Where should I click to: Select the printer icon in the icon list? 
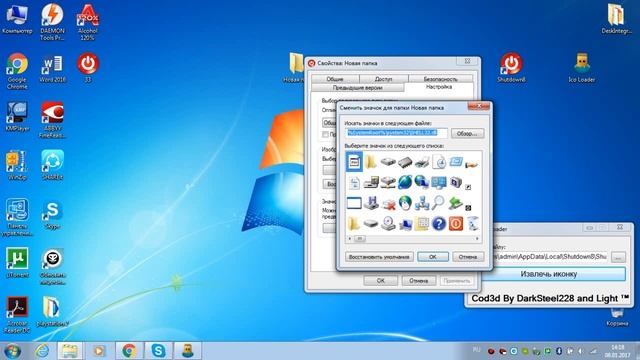click(422, 162)
